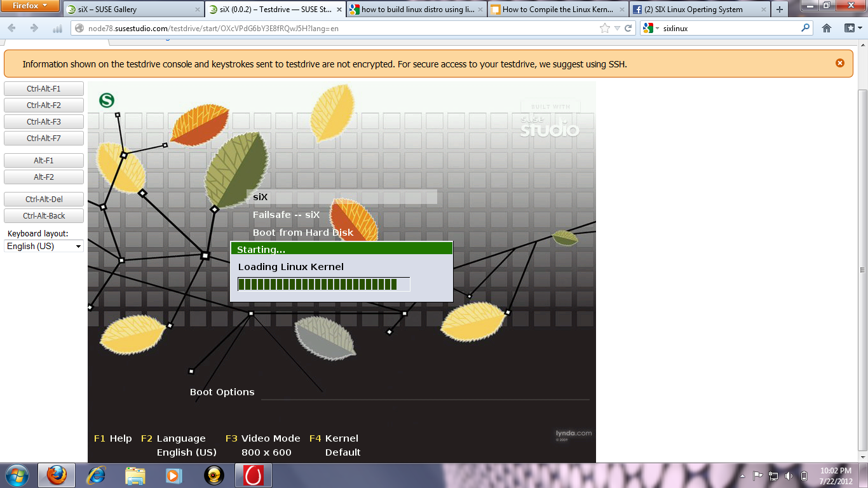Click the Ctrl-Alt-Back button
Screen dimensions: 868x488
click(44, 215)
